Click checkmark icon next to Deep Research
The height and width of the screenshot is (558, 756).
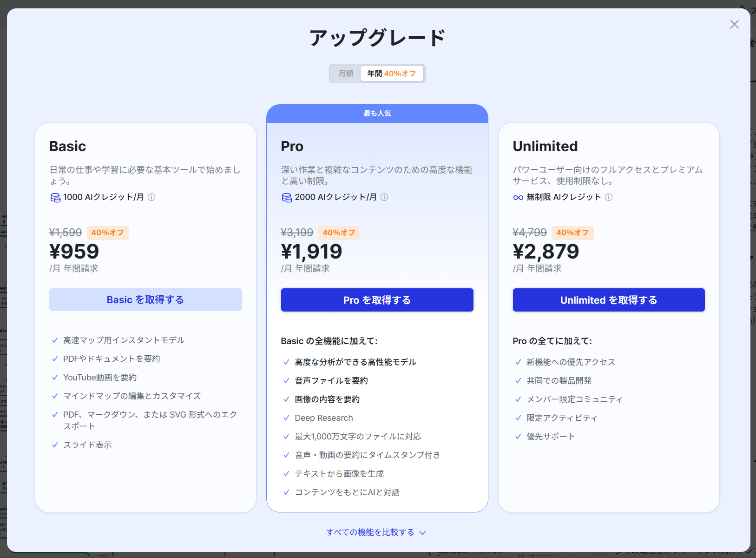coord(286,418)
